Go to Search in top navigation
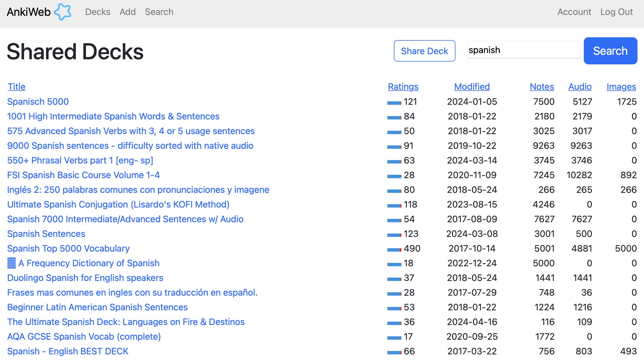 pos(159,12)
